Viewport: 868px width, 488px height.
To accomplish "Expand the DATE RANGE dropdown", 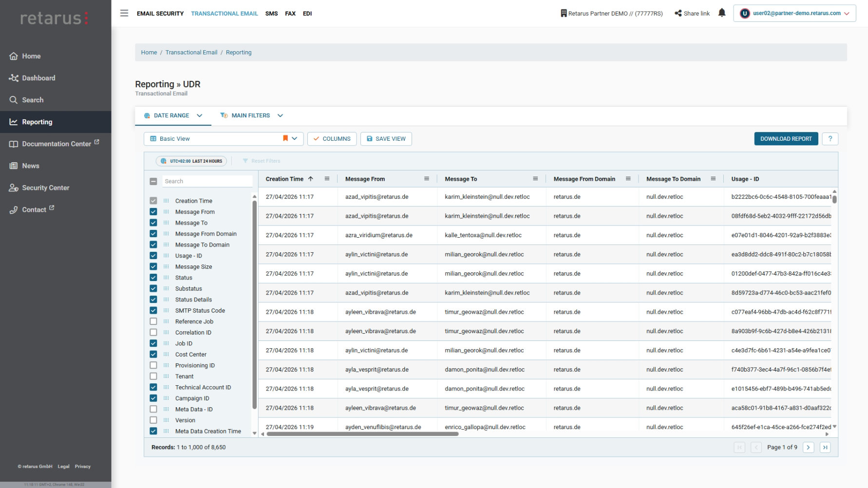I will (x=172, y=115).
